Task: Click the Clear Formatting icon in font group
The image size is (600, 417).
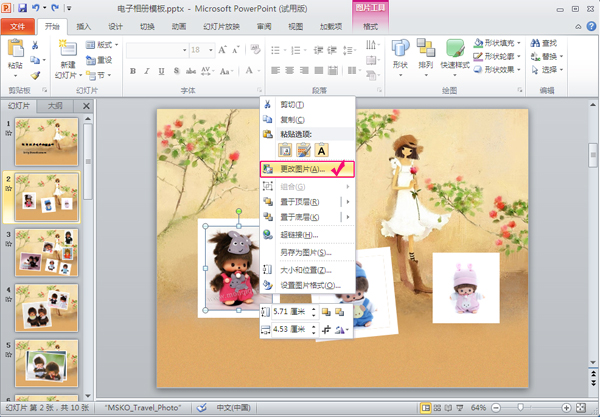Action: (x=254, y=49)
